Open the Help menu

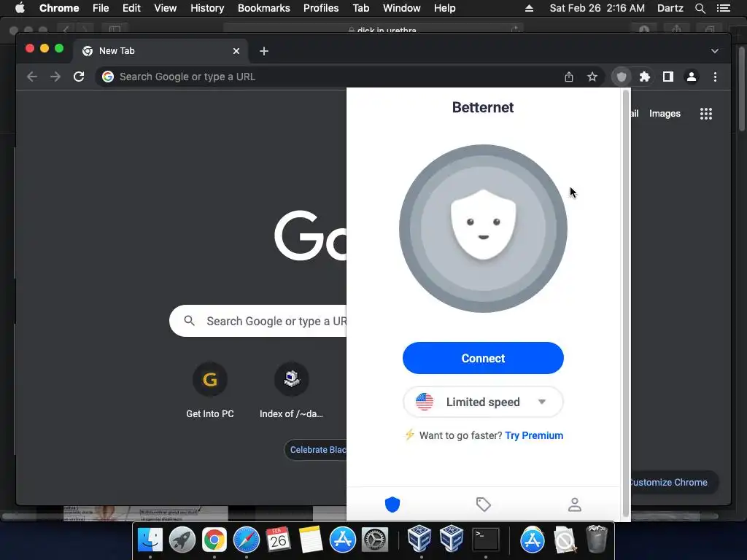pyautogui.click(x=444, y=8)
